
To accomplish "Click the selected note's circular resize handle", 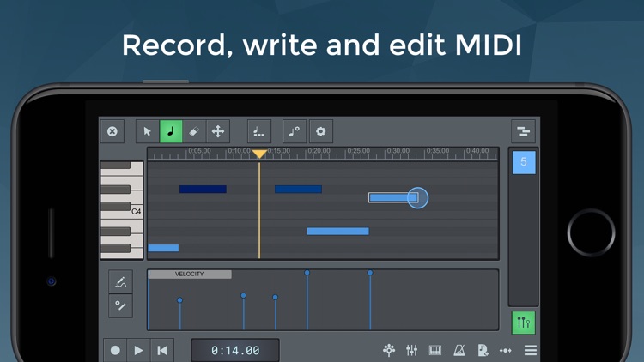I will [417, 198].
